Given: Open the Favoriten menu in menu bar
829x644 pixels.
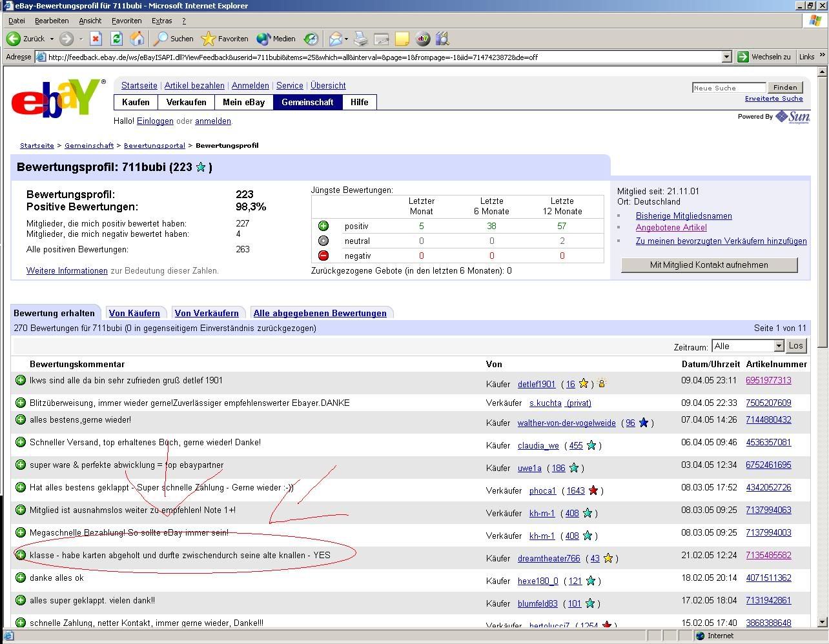Looking at the screenshot, I should [127, 21].
